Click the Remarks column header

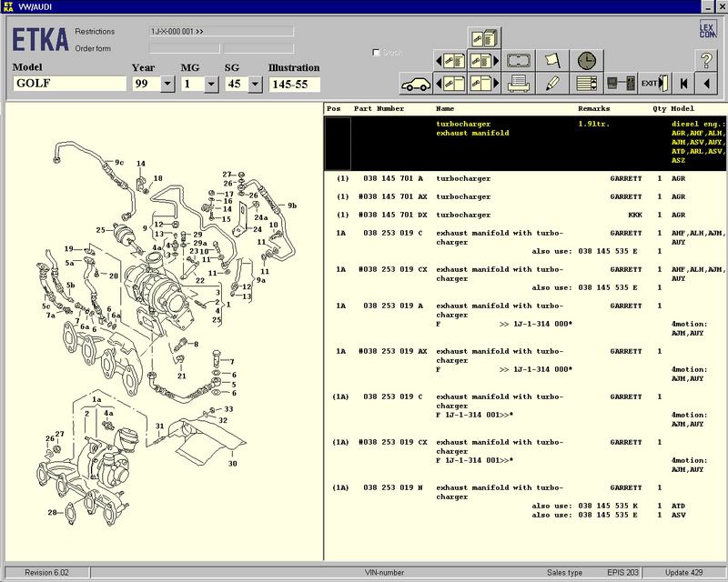pos(594,108)
